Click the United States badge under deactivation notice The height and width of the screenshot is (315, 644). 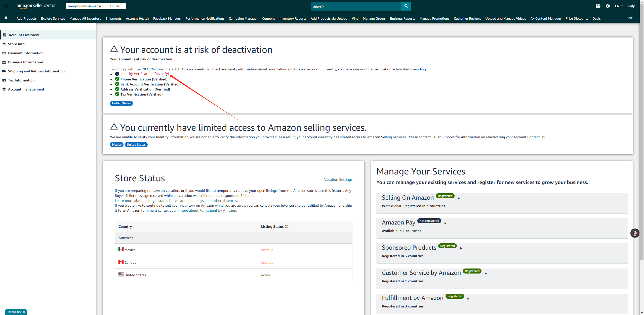tap(121, 103)
